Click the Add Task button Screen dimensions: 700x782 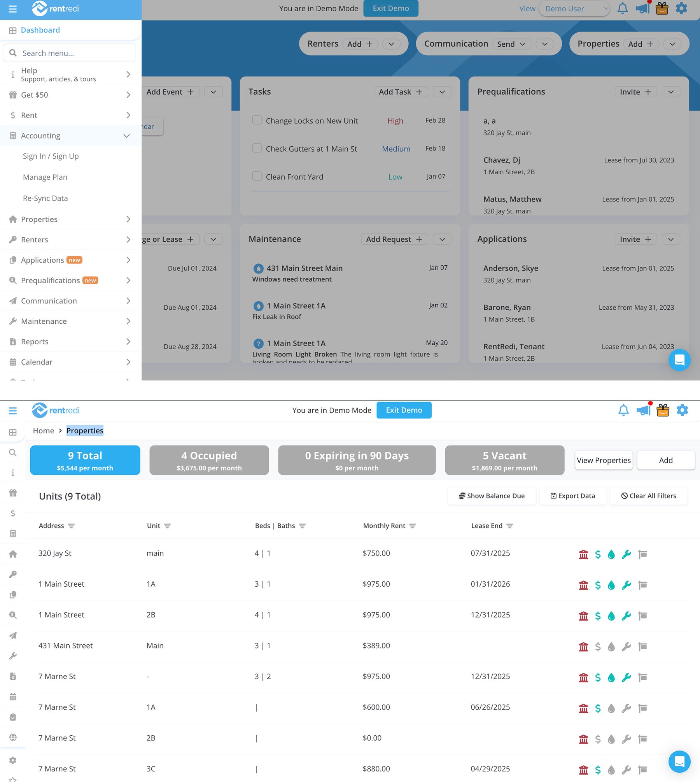(401, 92)
